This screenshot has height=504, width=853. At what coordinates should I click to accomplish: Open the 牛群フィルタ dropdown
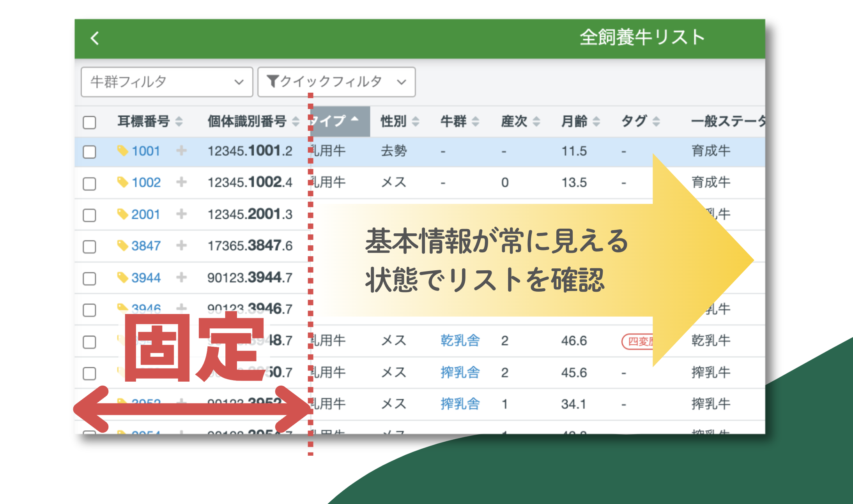click(167, 82)
